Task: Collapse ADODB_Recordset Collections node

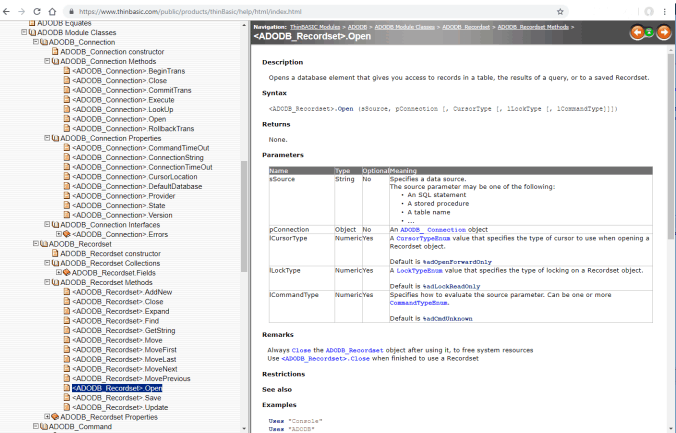Action: pos(47,263)
